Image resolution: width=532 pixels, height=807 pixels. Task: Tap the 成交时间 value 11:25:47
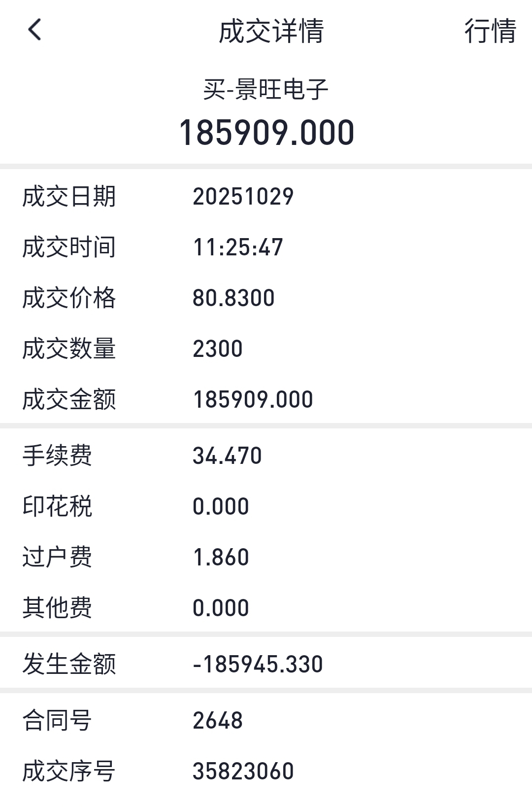238,247
